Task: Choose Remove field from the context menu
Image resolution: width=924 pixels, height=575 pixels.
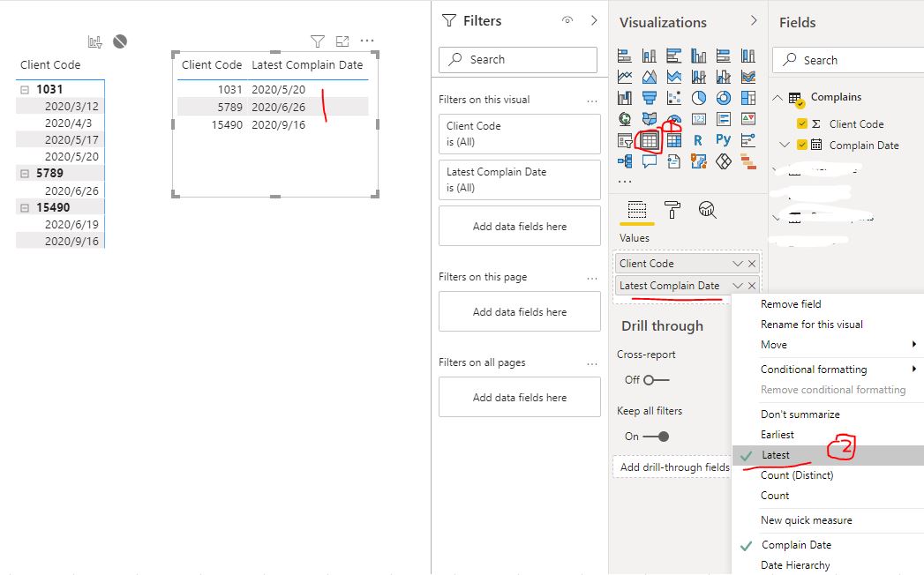Action: [x=791, y=304]
